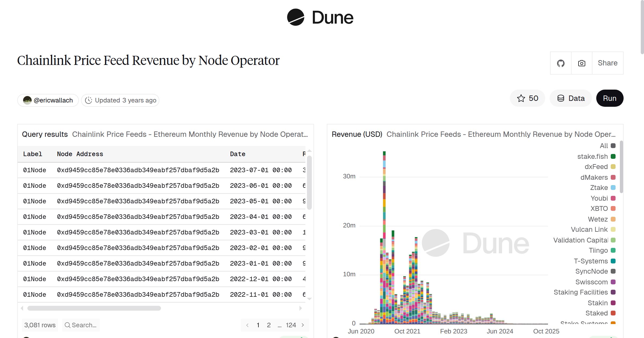Select page 124 of query results
This screenshot has width=644, height=338.
(291, 325)
